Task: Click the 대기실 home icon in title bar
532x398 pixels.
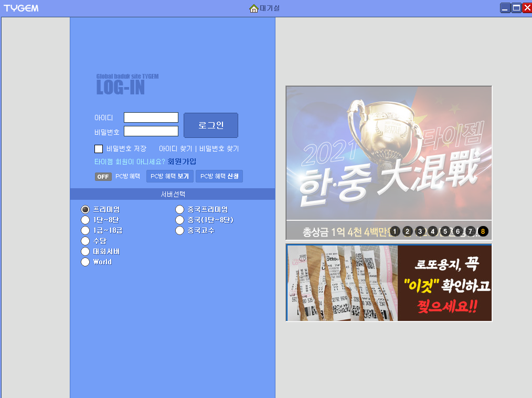Action: point(254,8)
